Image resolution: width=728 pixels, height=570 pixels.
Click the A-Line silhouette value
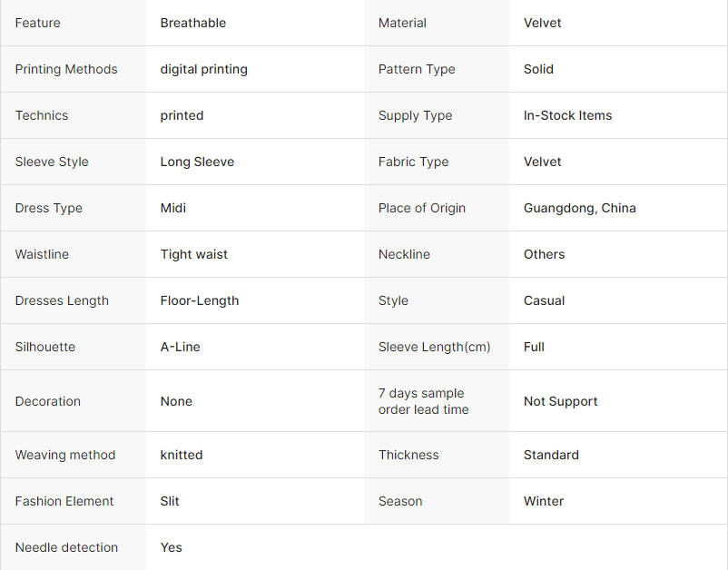click(x=180, y=347)
